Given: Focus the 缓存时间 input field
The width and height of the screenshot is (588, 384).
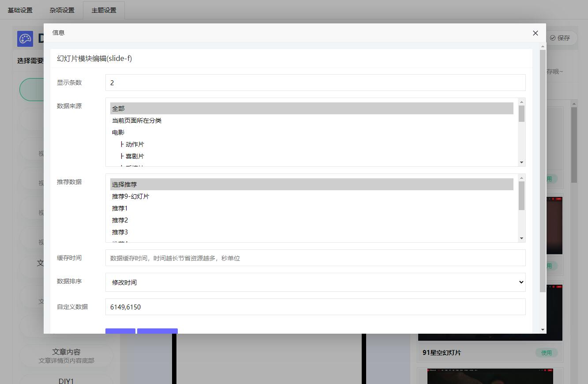Looking at the screenshot, I should 315,258.
